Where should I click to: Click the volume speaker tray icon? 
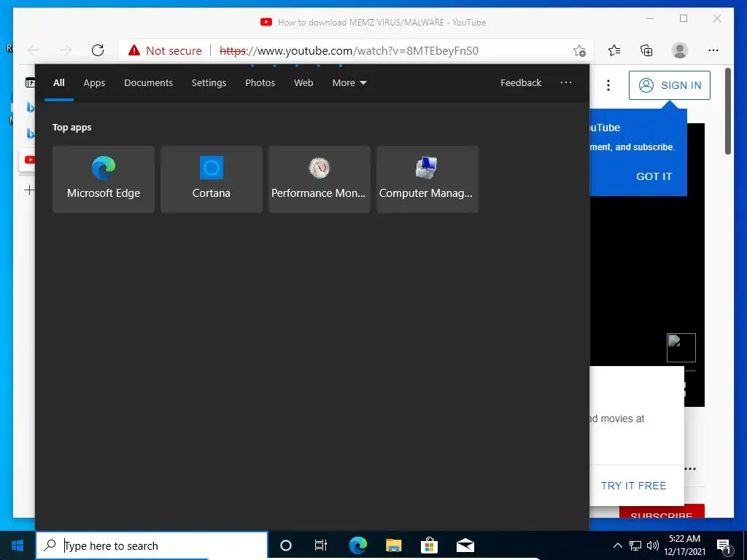coord(653,545)
